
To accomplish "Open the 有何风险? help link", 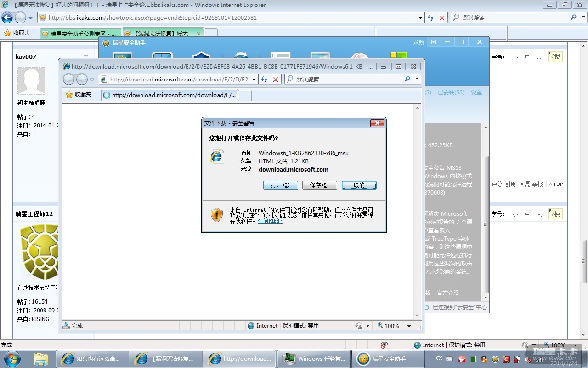I will coord(270,221).
